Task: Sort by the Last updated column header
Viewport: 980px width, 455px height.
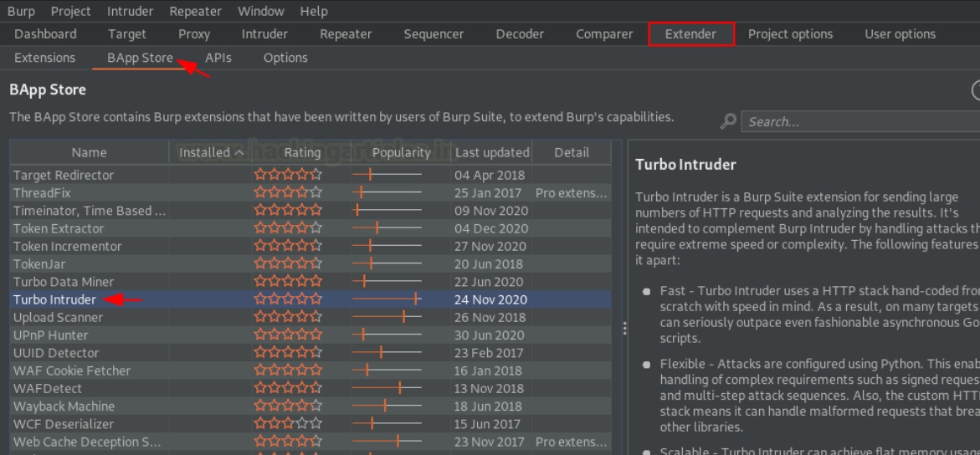Action: pyautogui.click(x=492, y=152)
